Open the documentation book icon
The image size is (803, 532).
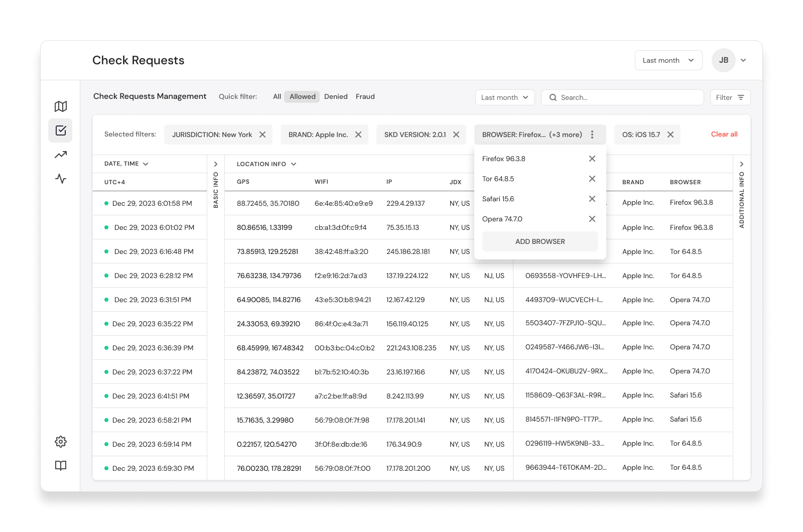(x=61, y=466)
